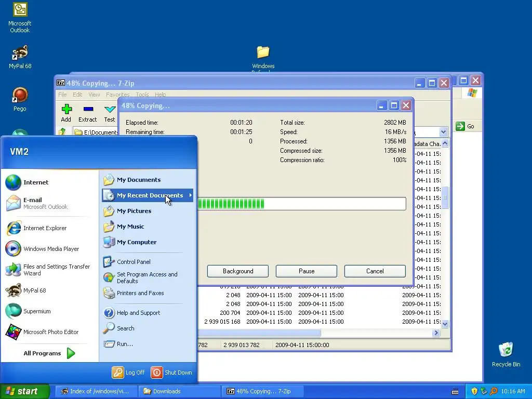Click the Add button in 7-Zip toolbar

point(66,113)
